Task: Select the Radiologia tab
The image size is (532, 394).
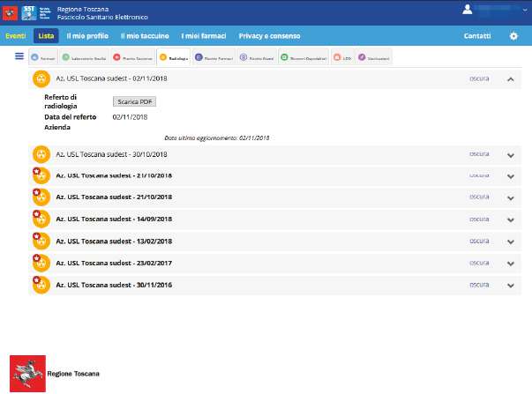Action: tap(174, 57)
